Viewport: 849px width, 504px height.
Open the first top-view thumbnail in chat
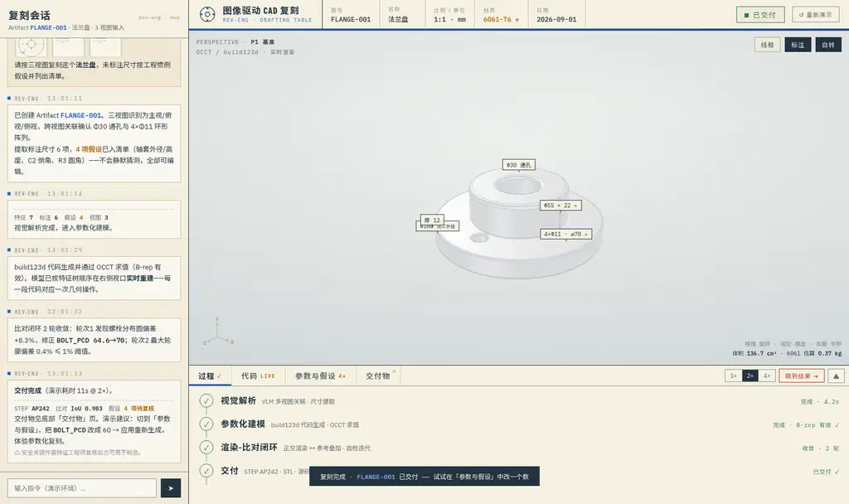click(31, 46)
